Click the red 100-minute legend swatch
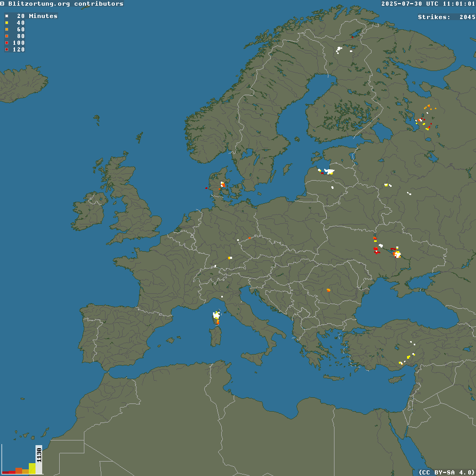This screenshot has height=476, width=476. coord(7,43)
